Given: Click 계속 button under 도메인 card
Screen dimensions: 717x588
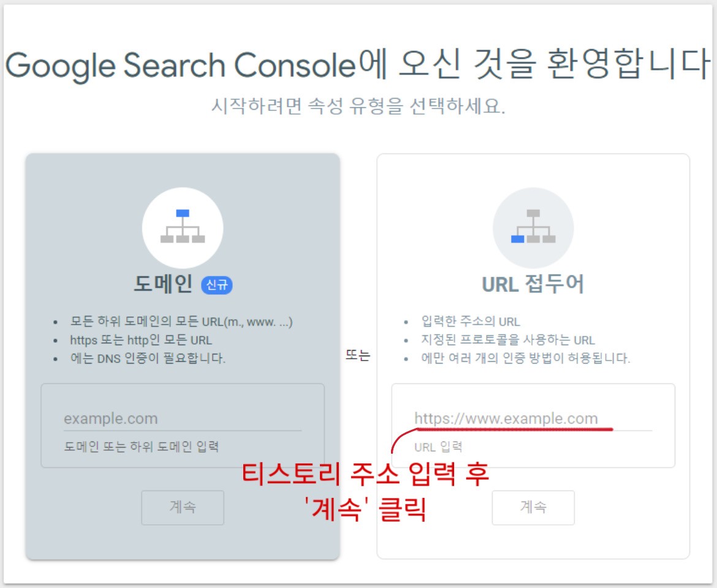Looking at the screenshot, I should [183, 507].
